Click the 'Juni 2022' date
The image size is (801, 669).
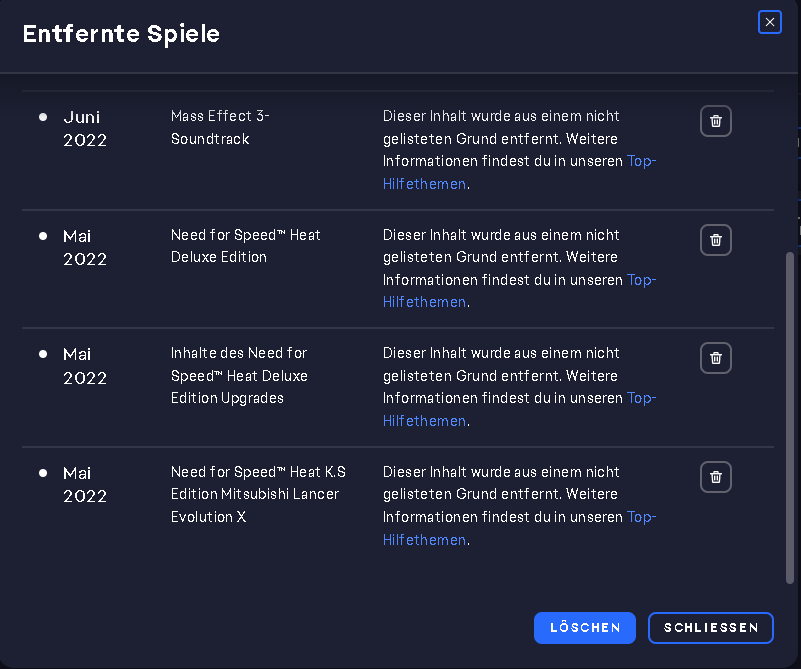(x=85, y=128)
